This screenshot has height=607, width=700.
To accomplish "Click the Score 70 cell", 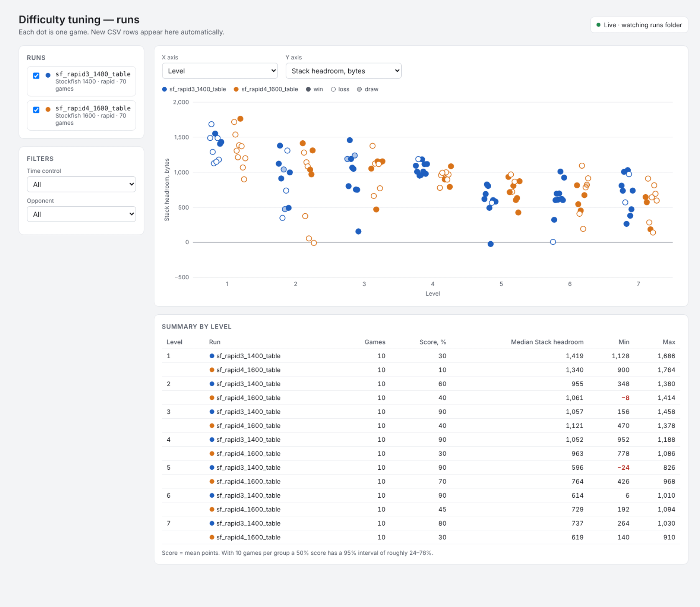I will (442, 481).
